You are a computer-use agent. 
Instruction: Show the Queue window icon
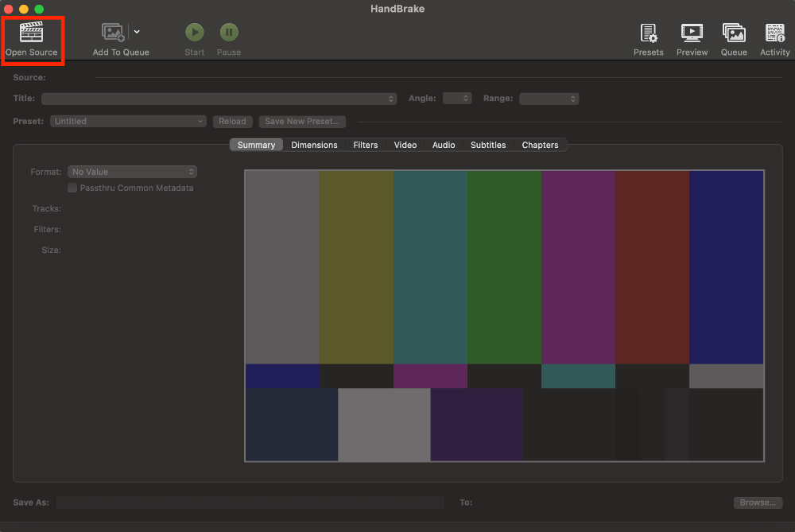[x=734, y=33]
